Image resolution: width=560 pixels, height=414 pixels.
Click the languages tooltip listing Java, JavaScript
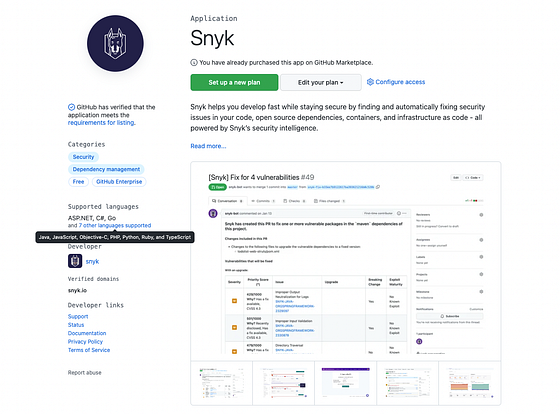click(115, 237)
